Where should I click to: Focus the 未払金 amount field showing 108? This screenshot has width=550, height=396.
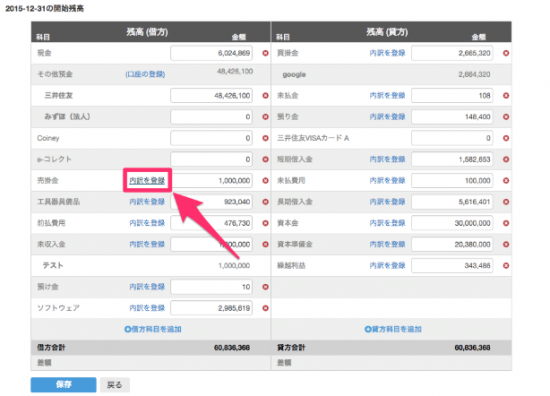coord(452,95)
